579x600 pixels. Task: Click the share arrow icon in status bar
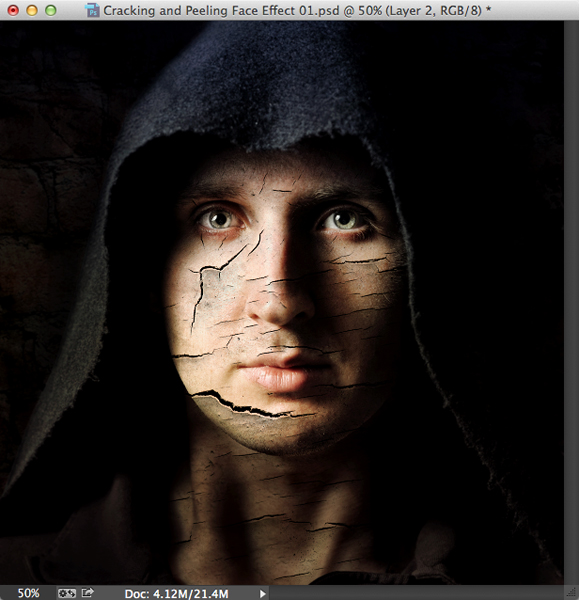[88, 593]
